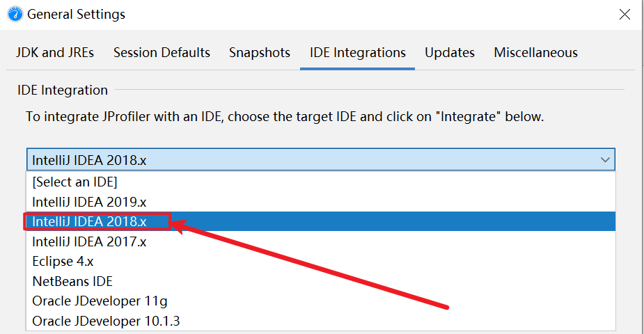Click the dropdown arrow chevron
Viewport: 644px width, 334px height.
pos(604,159)
